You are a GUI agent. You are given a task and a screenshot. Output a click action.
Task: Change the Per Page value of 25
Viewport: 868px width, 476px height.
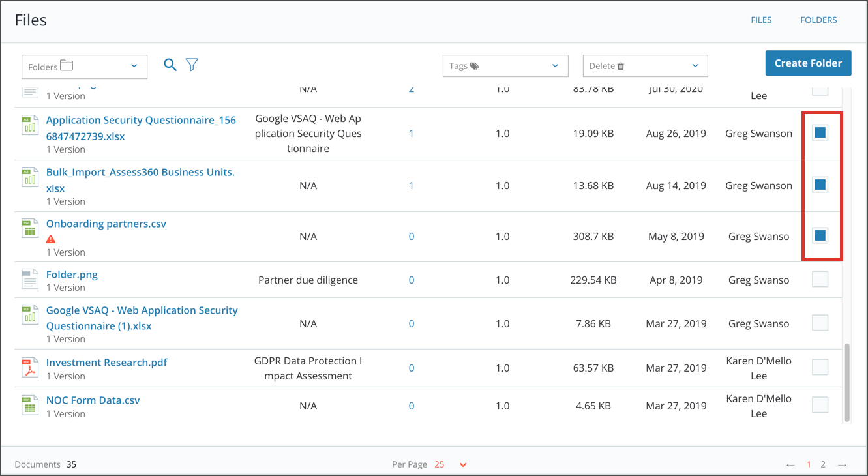pyautogui.click(x=451, y=465)
